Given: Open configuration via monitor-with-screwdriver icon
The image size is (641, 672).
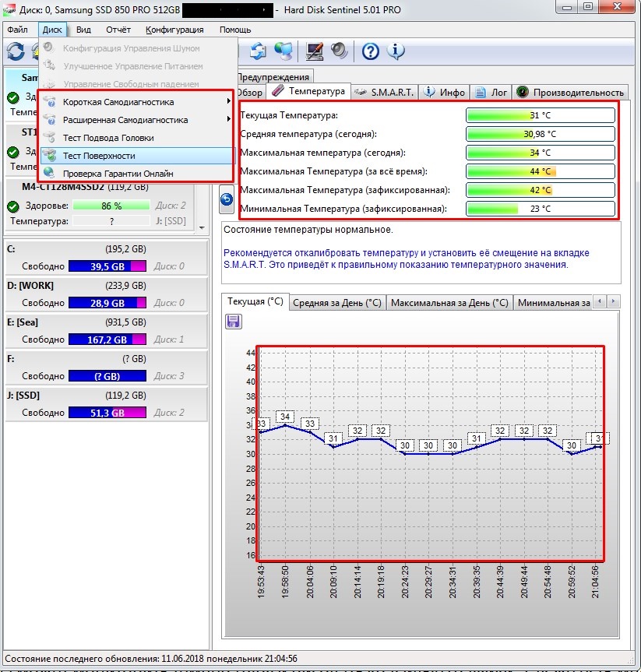Looking at the screenshot, I should tap(315, 51).
